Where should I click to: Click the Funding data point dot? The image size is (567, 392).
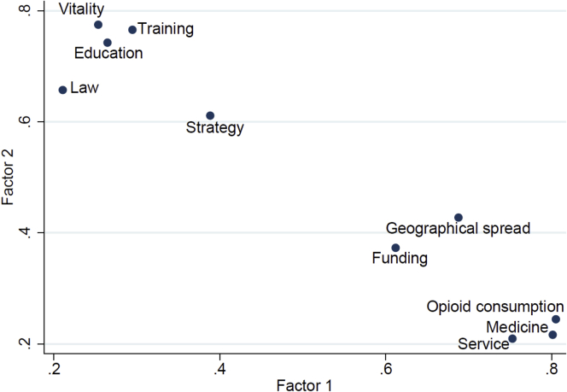coord(395,248)
